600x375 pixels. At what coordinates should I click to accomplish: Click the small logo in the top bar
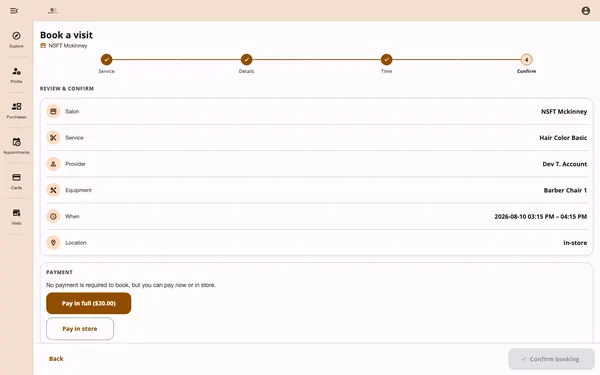coord(53,11)
